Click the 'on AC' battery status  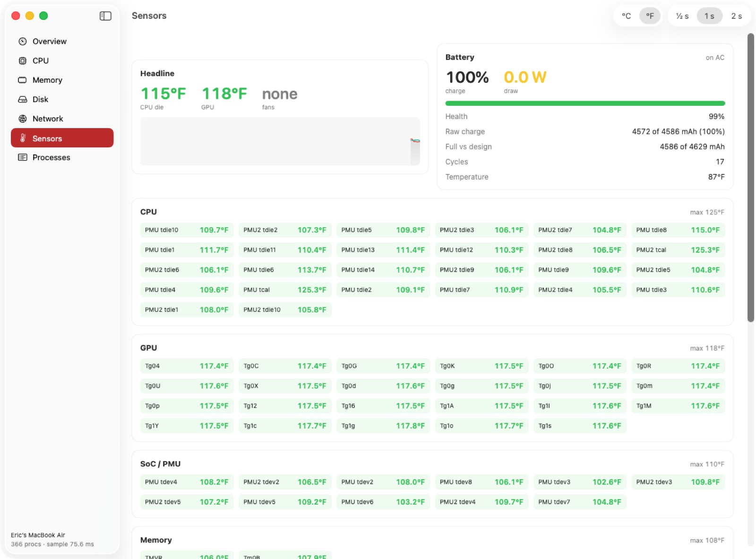click(715, 58)
